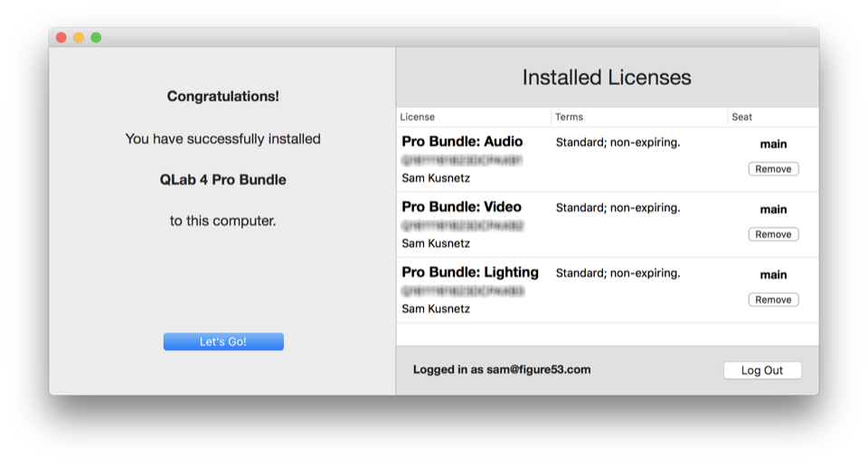The image size is (868, 465).
Task: Remove the Pro Bundle: Lighting license
Action: tap(773, 299)
